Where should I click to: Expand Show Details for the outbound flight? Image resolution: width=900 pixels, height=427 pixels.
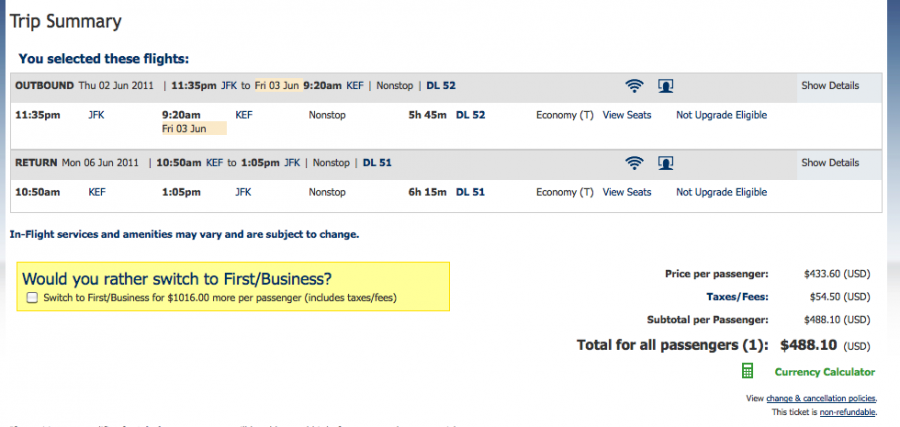click(x=830, y=86)
